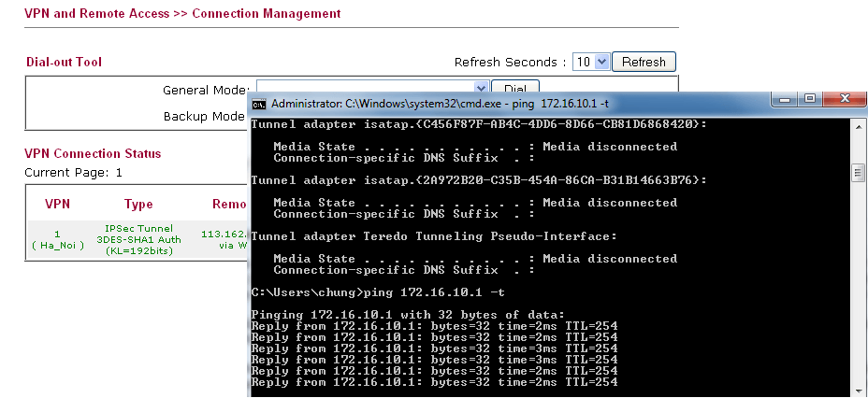
Task: Click the Current Page: 1 text
Action: [x=73, y=173]
